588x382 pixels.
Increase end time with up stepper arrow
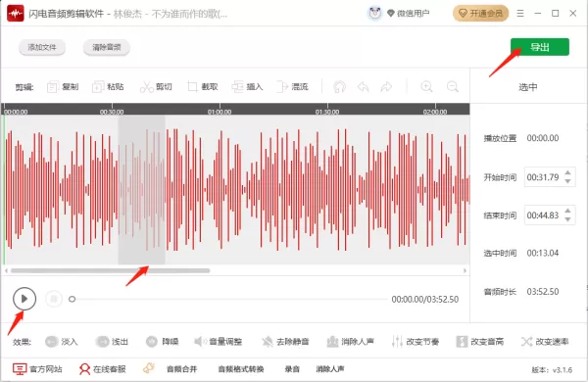pos(567,211)
